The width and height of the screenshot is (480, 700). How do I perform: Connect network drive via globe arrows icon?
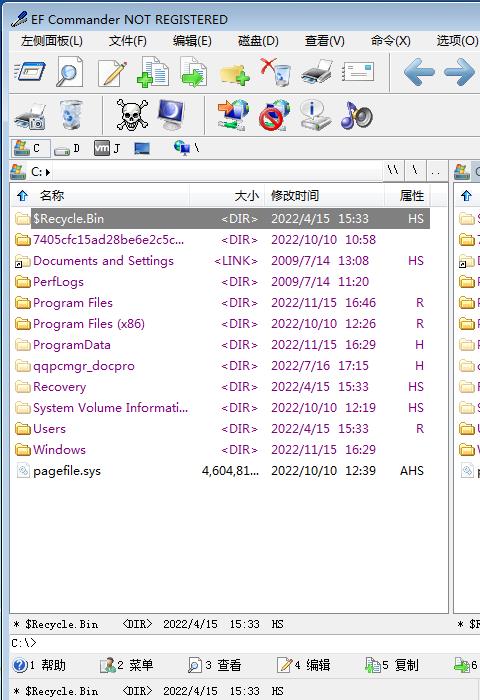point(233,115)
